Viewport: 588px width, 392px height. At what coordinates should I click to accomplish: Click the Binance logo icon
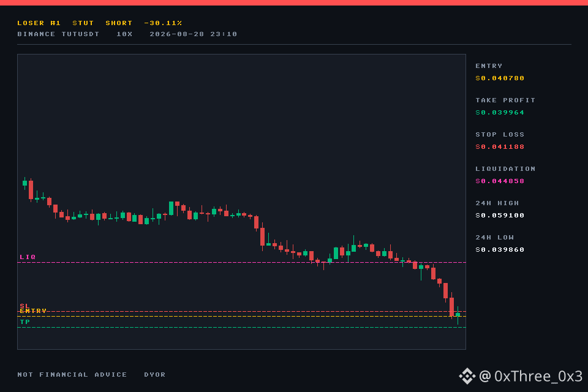467,376
